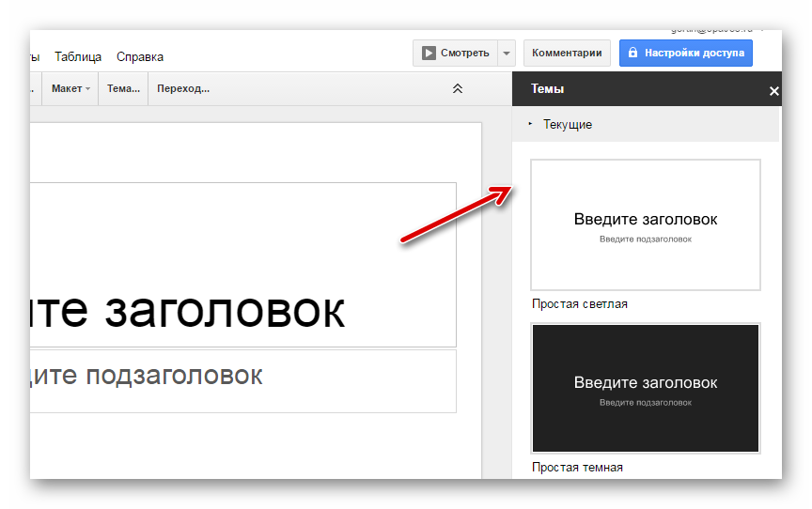Open the Таблица menu

pos(78,56)
